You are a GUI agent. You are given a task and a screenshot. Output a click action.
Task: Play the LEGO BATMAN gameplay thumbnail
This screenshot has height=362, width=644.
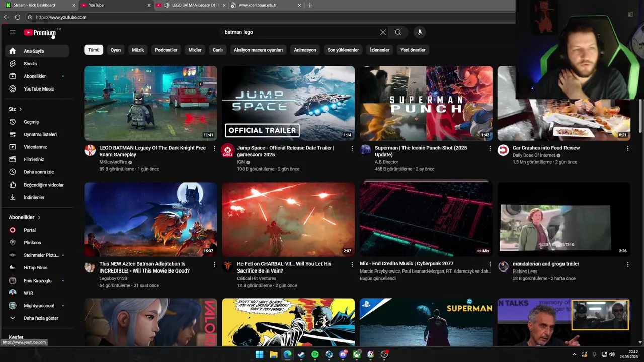click(150, 103)
